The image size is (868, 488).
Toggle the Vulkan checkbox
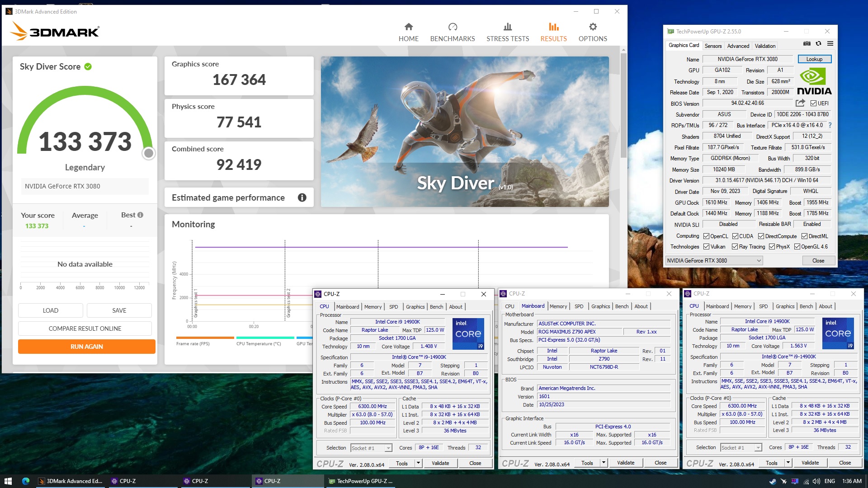[x=706, y=247]
